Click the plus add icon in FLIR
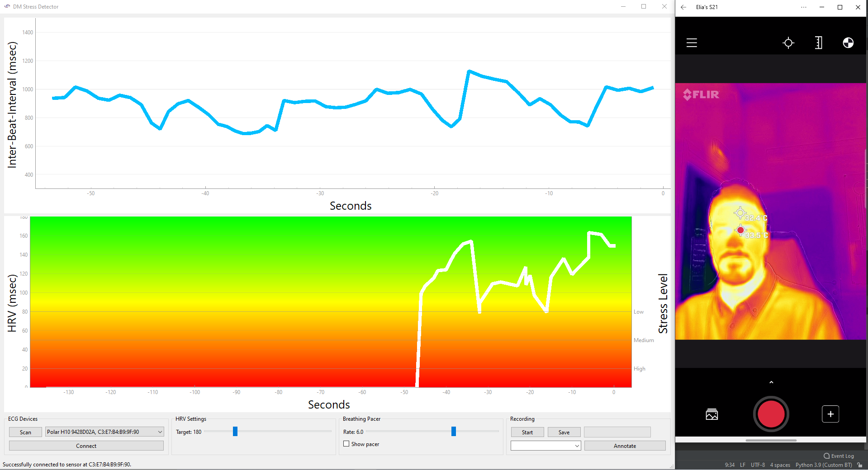 coord(830,414)
